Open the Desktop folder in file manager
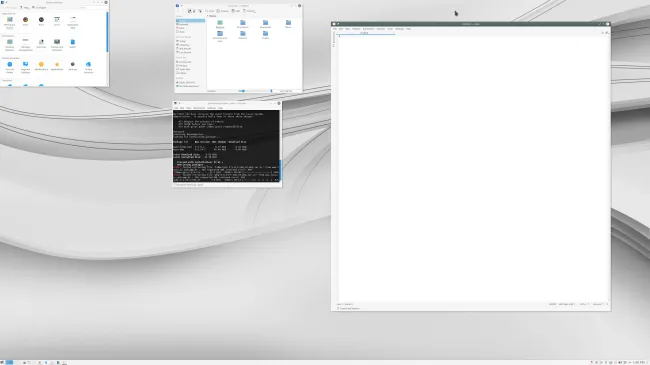The image size is (650, 365). [220, 24]
